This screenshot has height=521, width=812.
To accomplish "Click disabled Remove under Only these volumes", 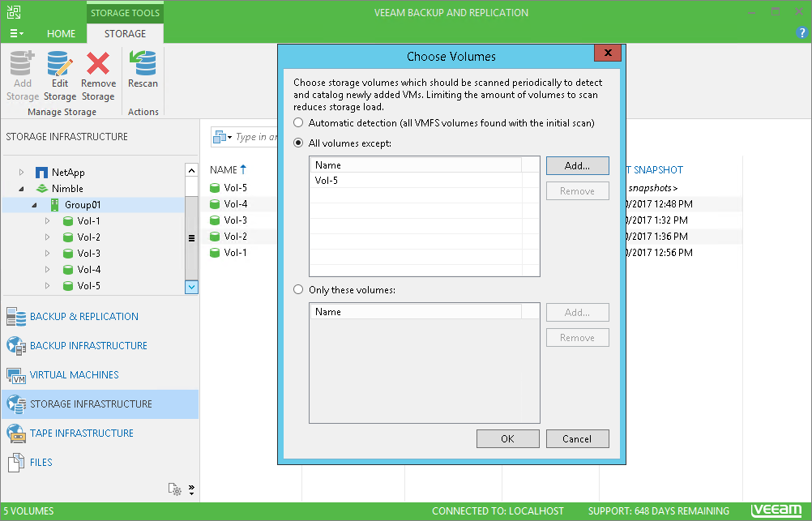I will coord(578,338).
